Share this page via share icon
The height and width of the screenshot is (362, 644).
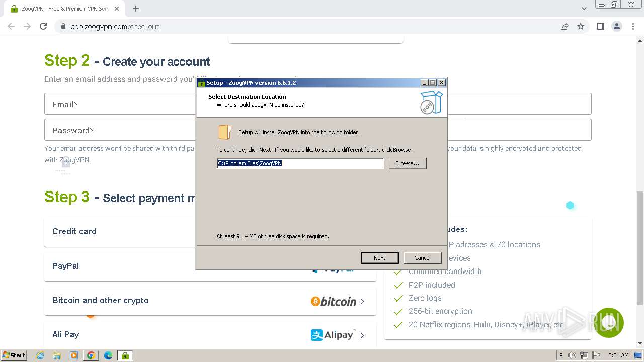[565, 26]
